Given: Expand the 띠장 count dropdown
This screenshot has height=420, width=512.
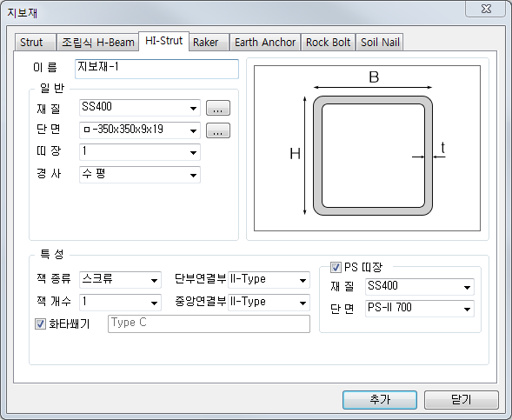Looking at the screenshot, I should coord(140,152).
